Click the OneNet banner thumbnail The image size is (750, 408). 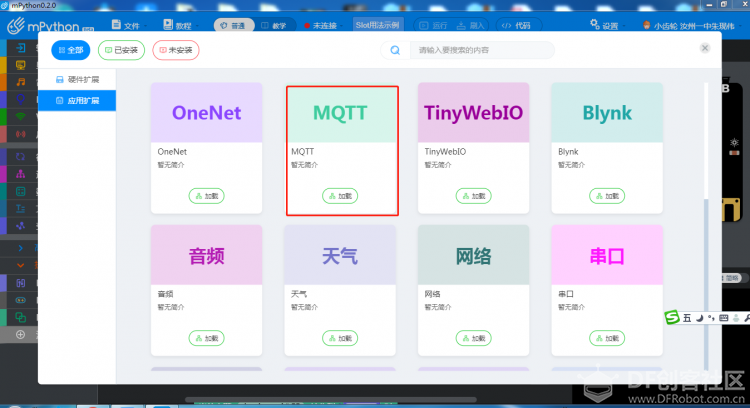(x=207, y=113)
